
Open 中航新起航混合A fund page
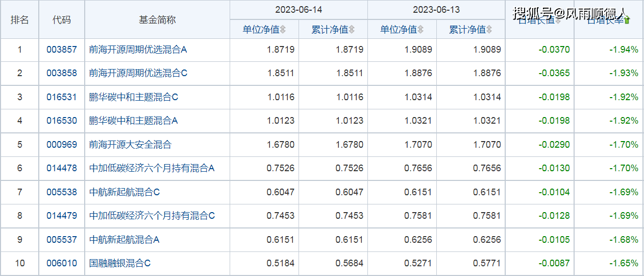pos(125,240)
